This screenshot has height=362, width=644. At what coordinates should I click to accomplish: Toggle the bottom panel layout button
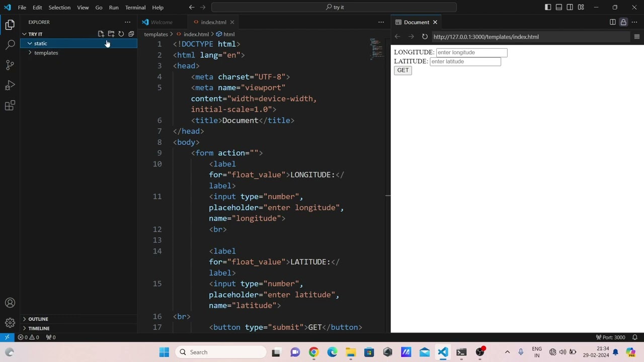pyautogui.click(x=559, y=7)
